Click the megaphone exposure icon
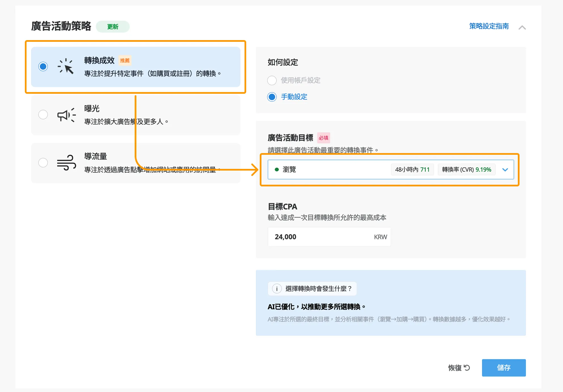Screen dimensions: 563x392 coord(66,115)
